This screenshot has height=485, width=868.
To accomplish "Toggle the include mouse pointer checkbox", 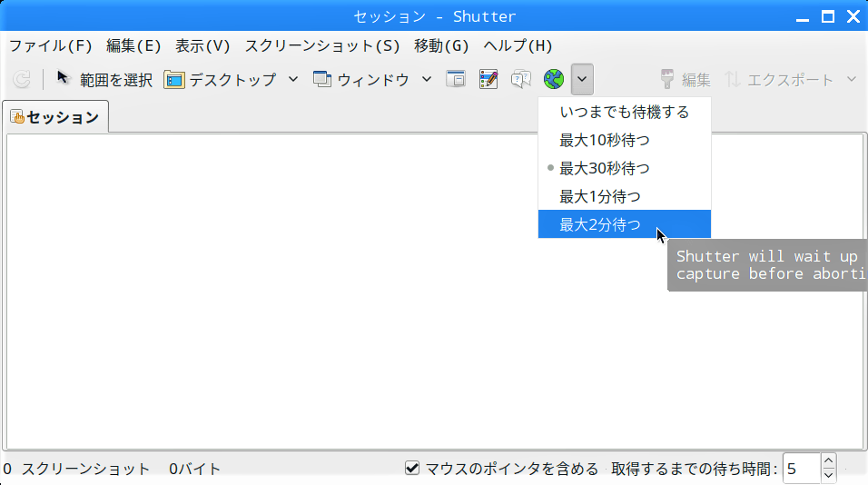I will (x=412, y=469).
